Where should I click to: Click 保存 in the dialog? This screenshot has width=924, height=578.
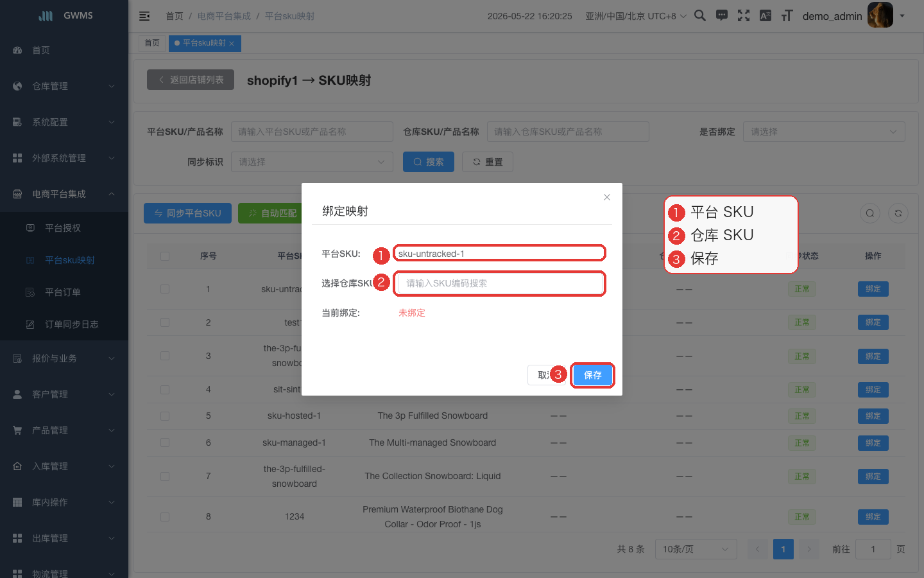click(x=593, y=375)
